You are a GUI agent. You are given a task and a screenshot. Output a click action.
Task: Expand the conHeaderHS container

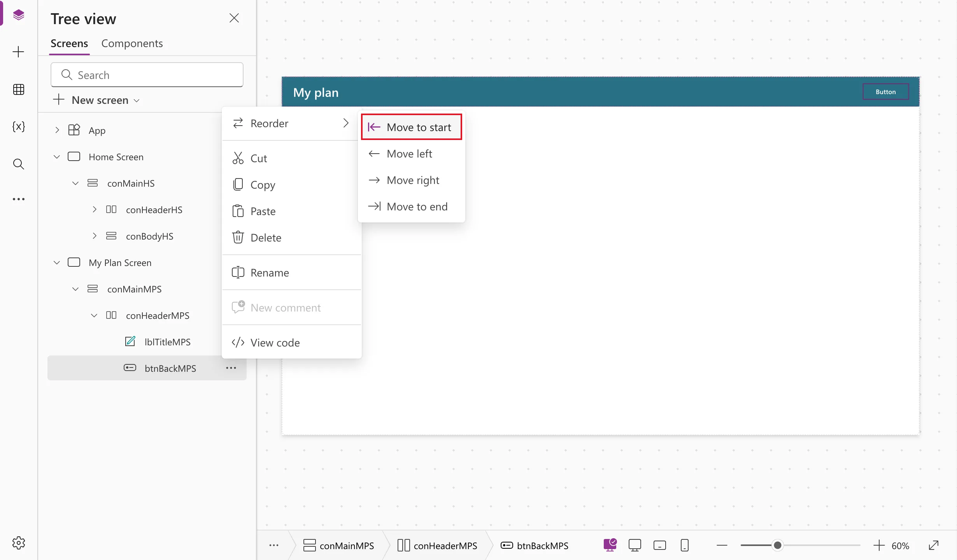point(95,209)
